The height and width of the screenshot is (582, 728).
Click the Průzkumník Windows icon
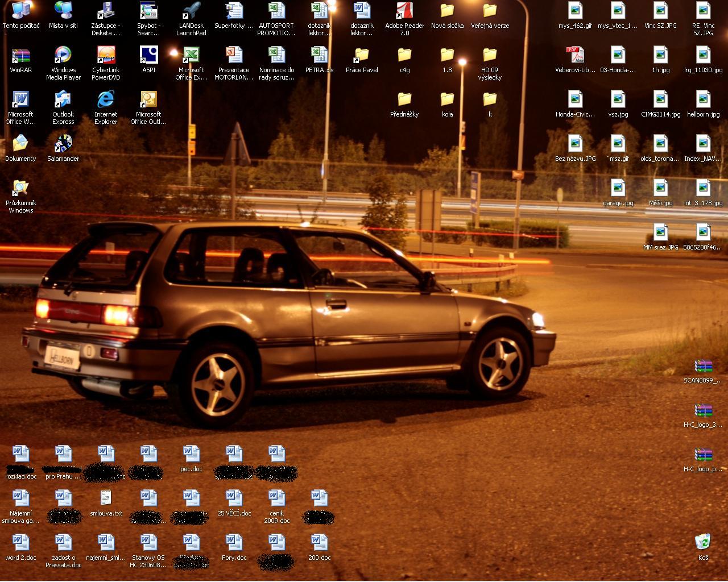21,189
